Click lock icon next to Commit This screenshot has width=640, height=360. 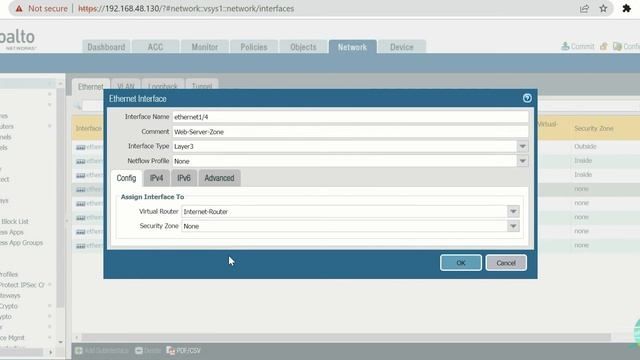click(x=604, y=46)
